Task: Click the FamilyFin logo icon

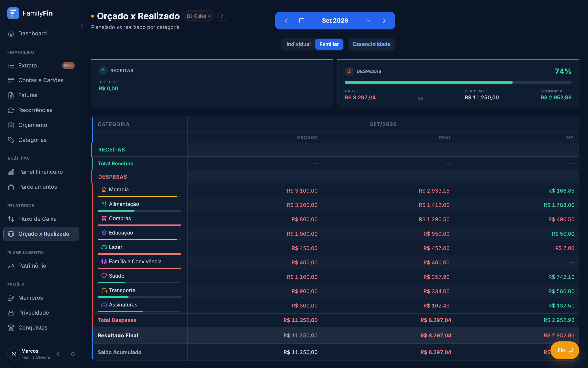Action: pos(13,13)
